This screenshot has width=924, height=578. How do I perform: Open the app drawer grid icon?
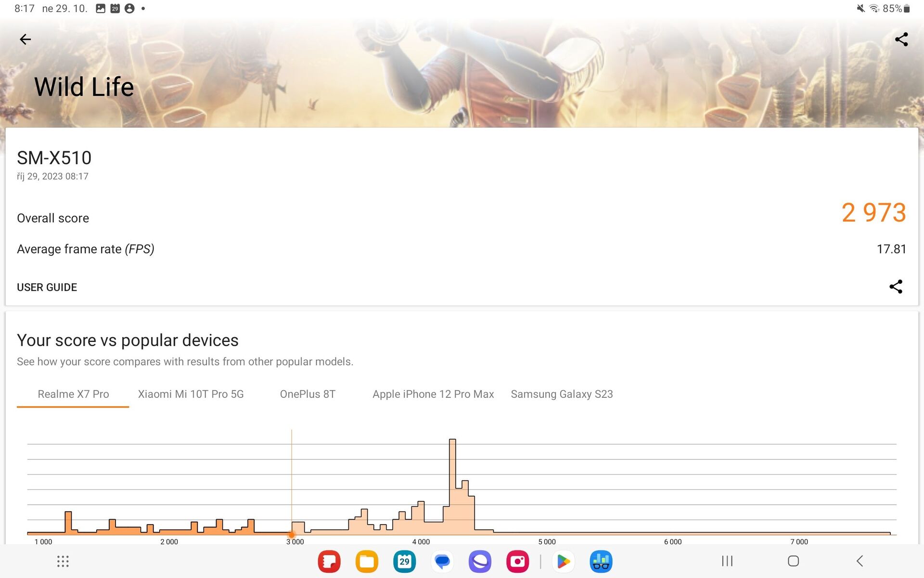[x=63, y=561]
